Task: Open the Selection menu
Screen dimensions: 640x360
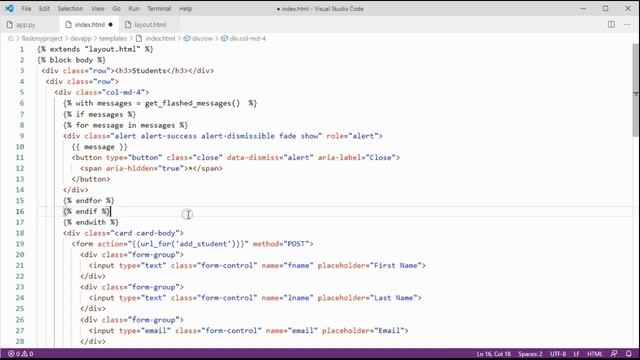Action: point(70,9)
